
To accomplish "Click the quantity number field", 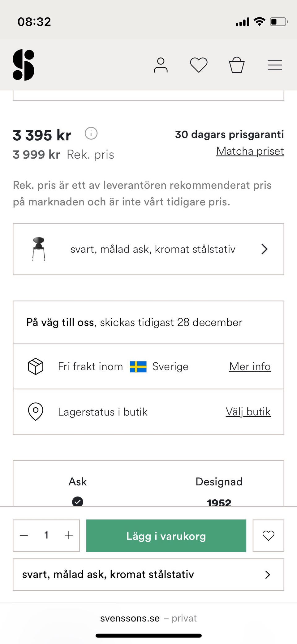I will pos(46,535).
